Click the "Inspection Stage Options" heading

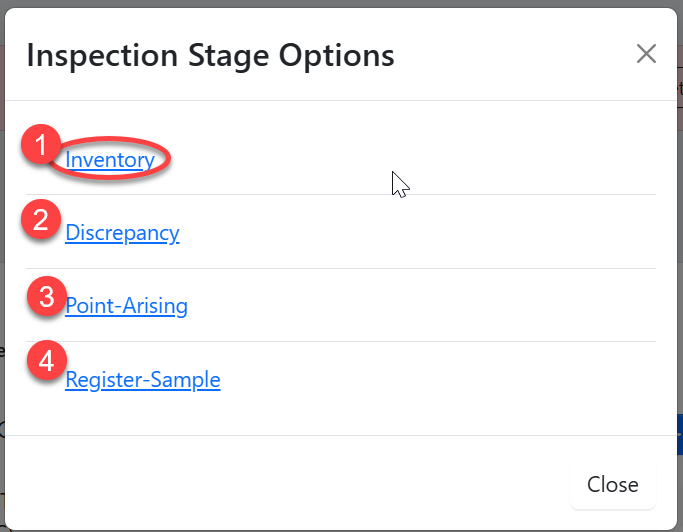click(210, 55)
